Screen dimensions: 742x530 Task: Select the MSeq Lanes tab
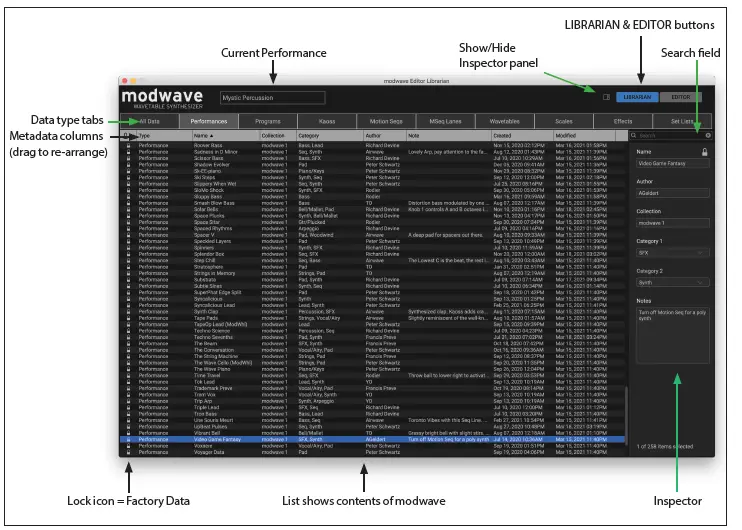[x=445, y=121]
